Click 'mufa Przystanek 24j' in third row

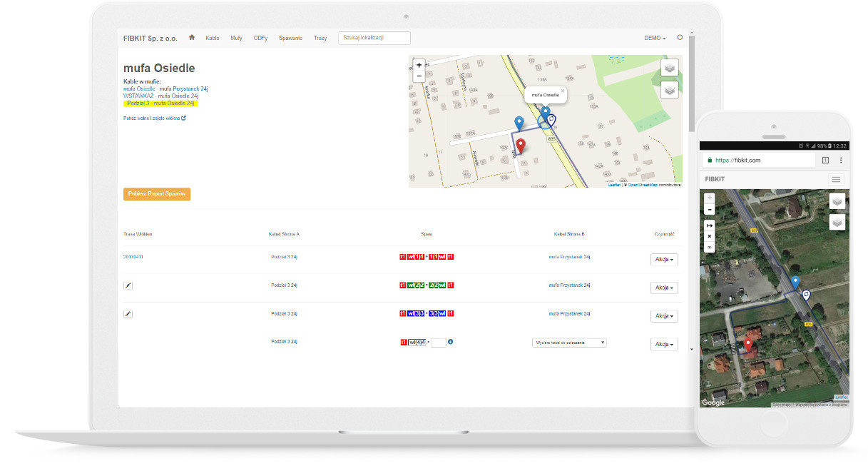pos(569,313)
